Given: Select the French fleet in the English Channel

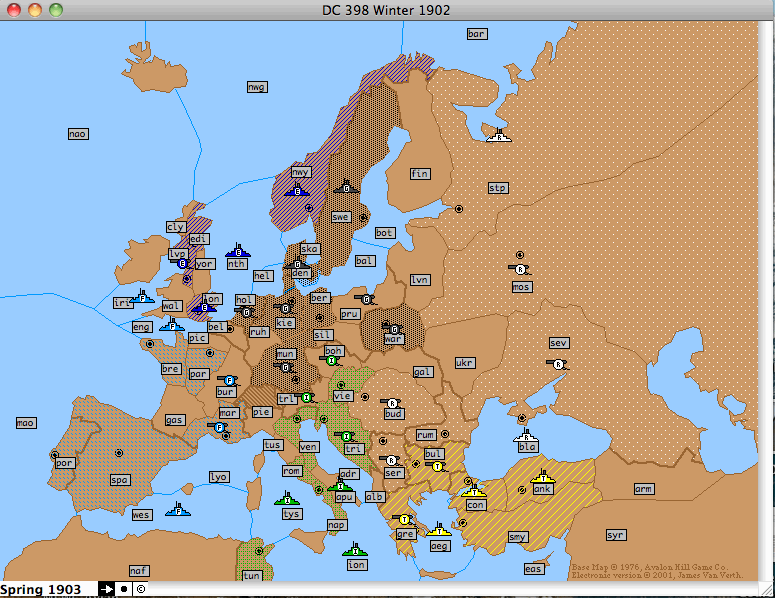Looking at the screenshot, I should 172,325.
